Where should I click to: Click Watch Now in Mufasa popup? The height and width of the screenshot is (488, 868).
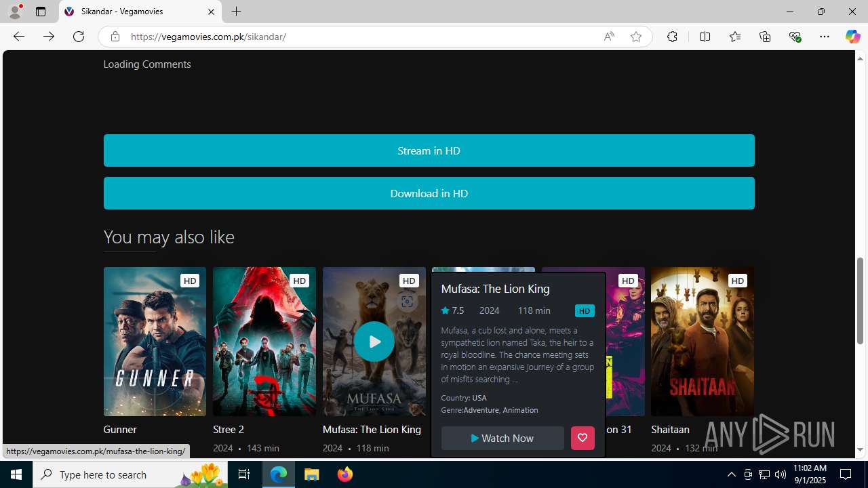click(502, 438)
